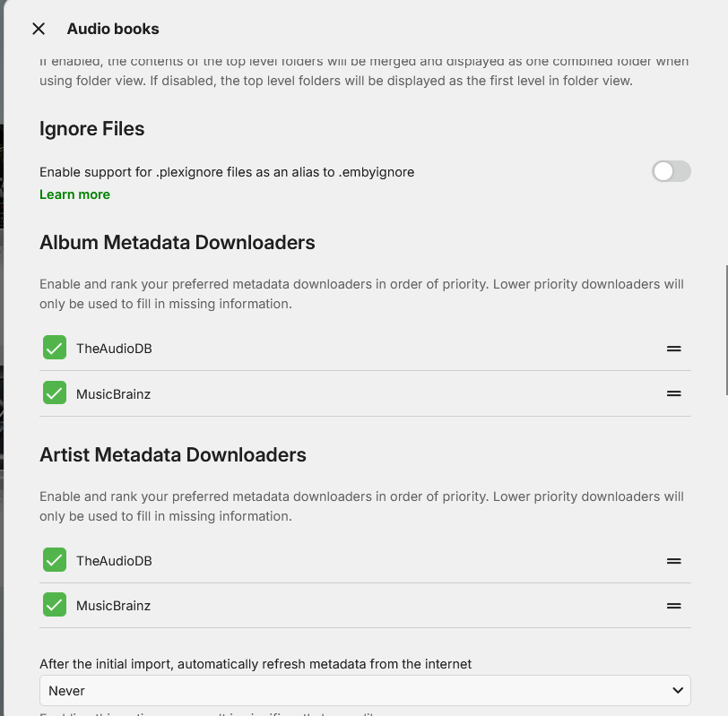This screenshot has width=728, height=716.
Task: Uncheck TheAudioDB under Artist Metadata Downloaders
Action: tap(55, 560)
